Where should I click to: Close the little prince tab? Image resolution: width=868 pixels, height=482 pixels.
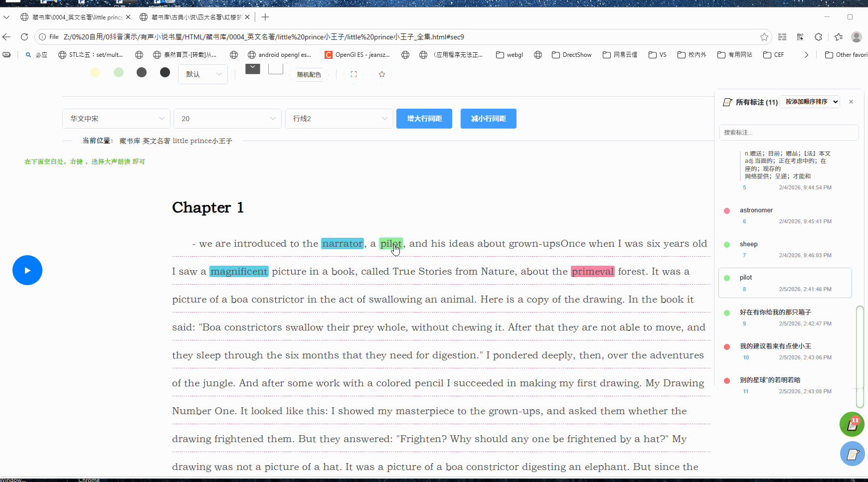[128, 17]
